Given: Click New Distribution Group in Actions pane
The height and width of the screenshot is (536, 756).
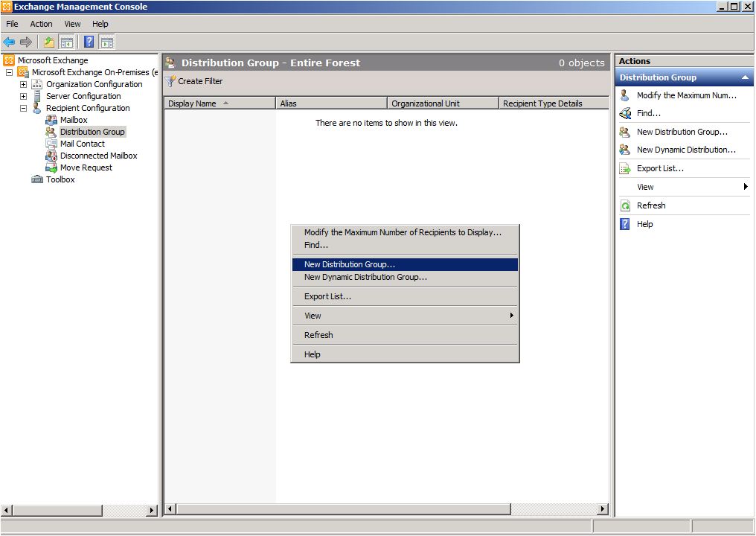Looking at the screenshot, I should click(682, 132).
